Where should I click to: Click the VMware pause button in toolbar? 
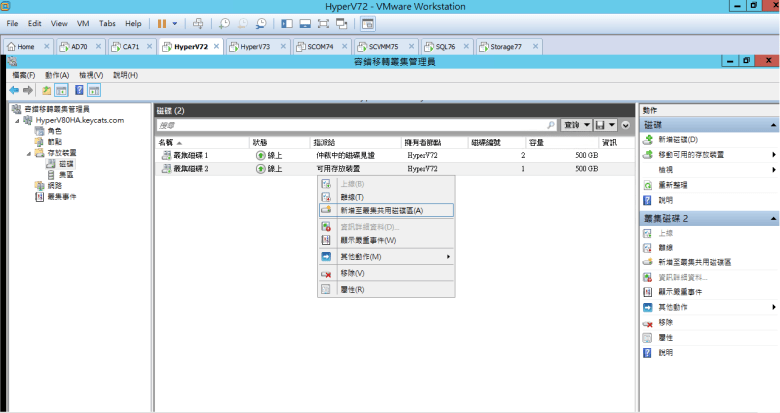163,22
